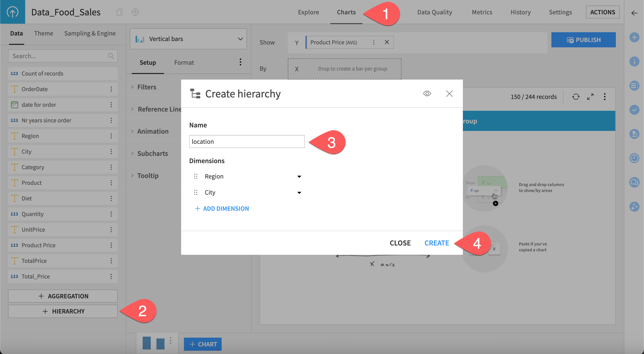
Task: Click the eye preview icon in dialog
Action: pyautogui.click(x=427, y=94)
